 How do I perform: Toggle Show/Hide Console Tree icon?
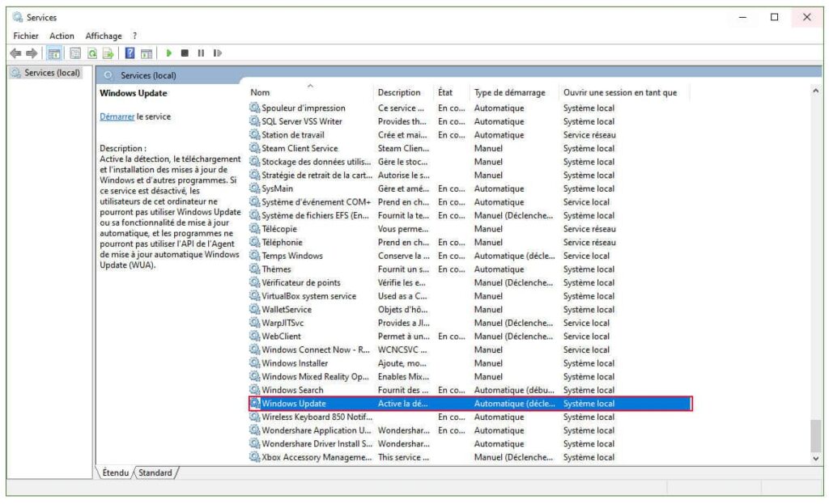[x=54, y=53]
